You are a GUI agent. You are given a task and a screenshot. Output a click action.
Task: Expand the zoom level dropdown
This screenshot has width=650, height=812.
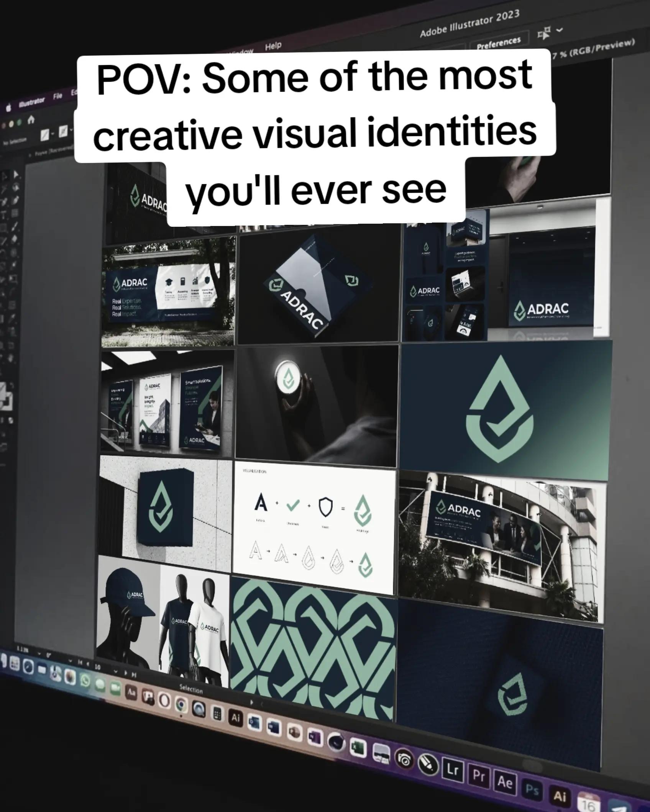tap(39, 654)
